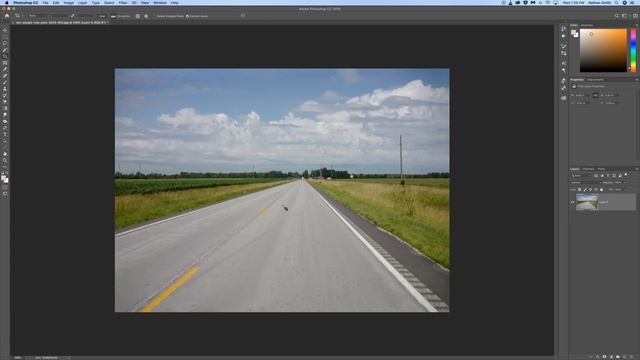Image resolution: width=640 pixels, height=360 pixels.
Task: Click the Home icon in options bar
Action: [7, 16]
